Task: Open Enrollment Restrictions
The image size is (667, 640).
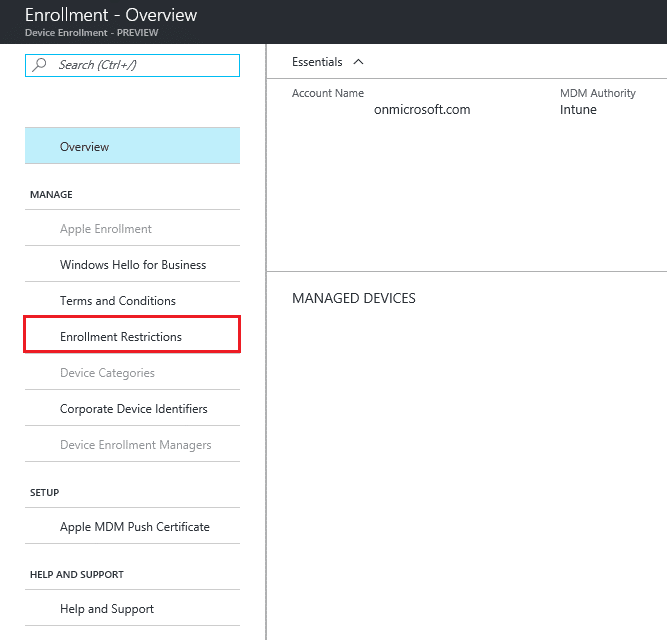Action: tap(132, 336)
